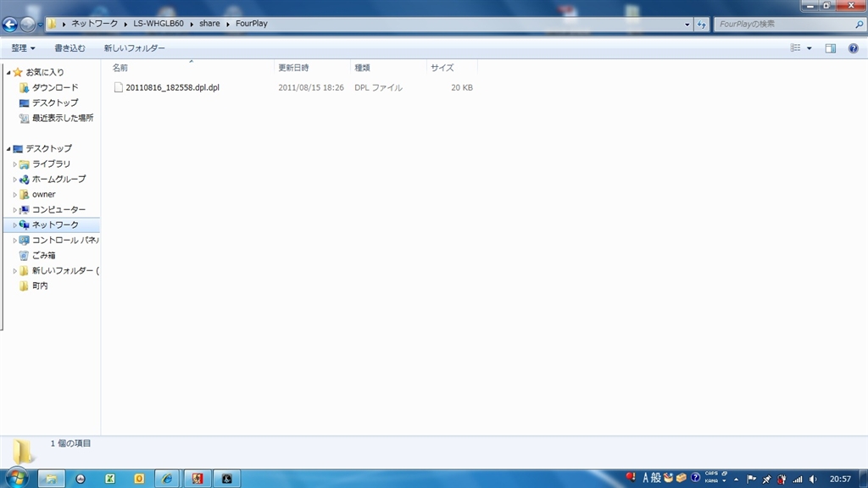
Task: Open the Windows Start menu
Action: [x=17, y=478]
